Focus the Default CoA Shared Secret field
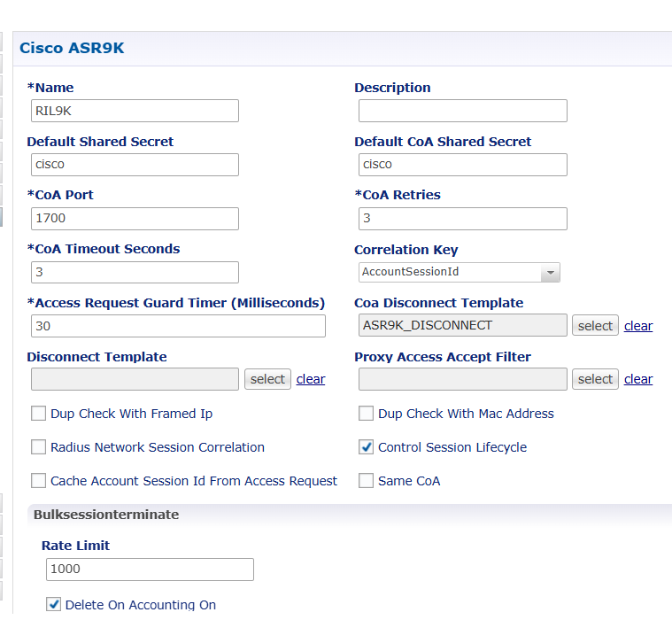This screenshot has width=672, height=620. point(463,165)
